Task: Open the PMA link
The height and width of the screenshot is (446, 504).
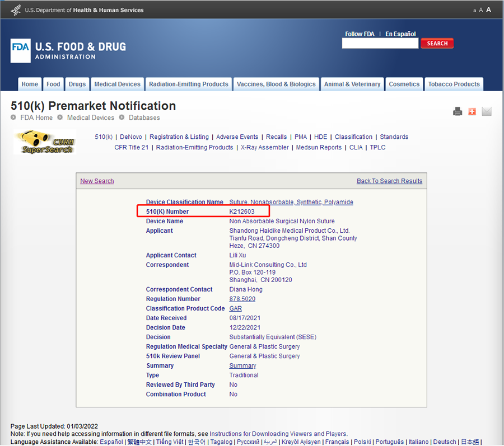Action: (301, 137)
